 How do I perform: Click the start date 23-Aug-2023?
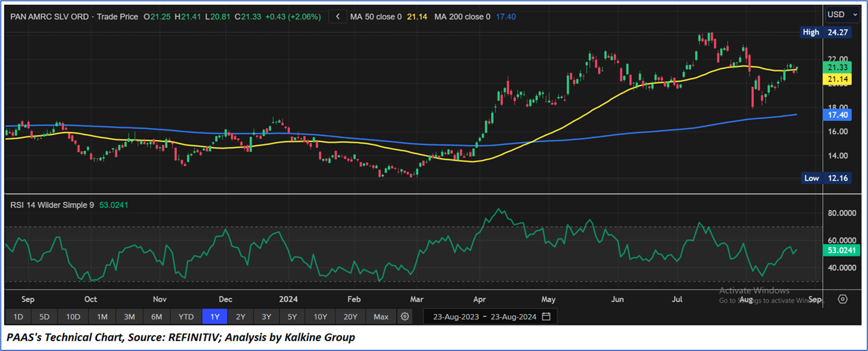455,316
